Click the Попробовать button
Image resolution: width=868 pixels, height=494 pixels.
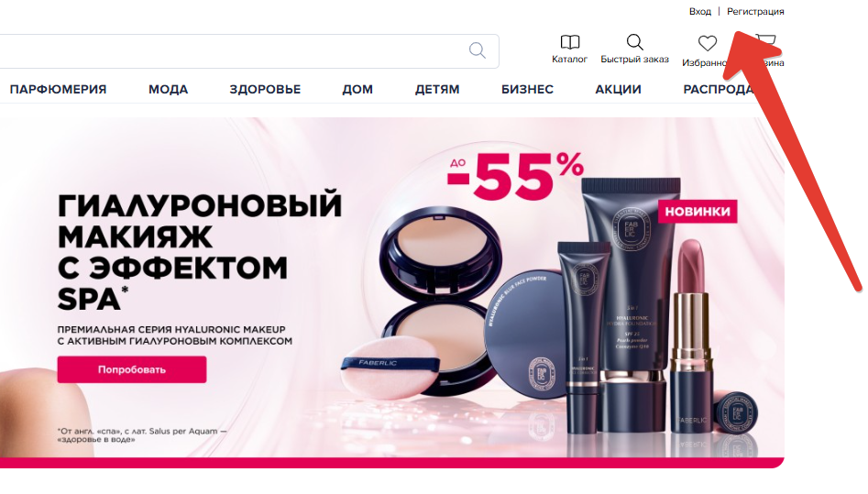pos(132,369)
